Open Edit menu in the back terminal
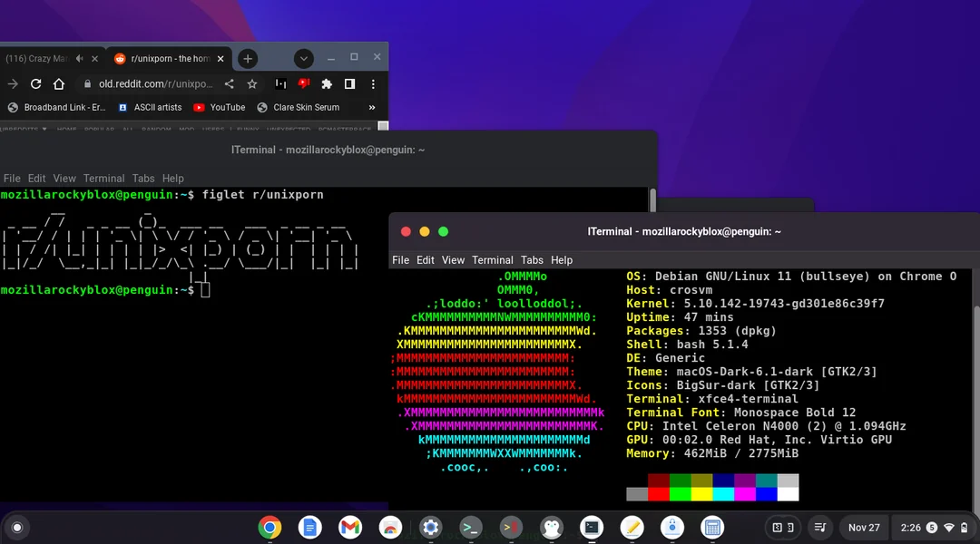This screenshot has height=544, width=980. tap(36, 179)
